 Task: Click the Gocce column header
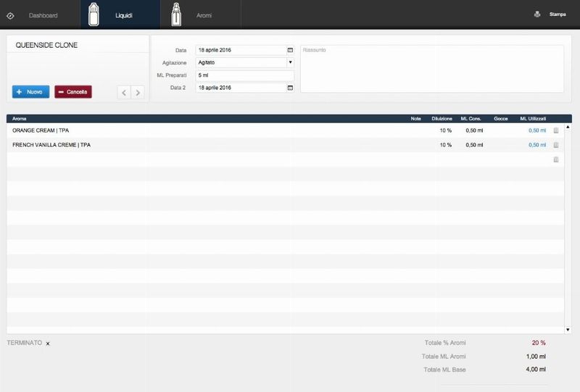coord(501,119)
